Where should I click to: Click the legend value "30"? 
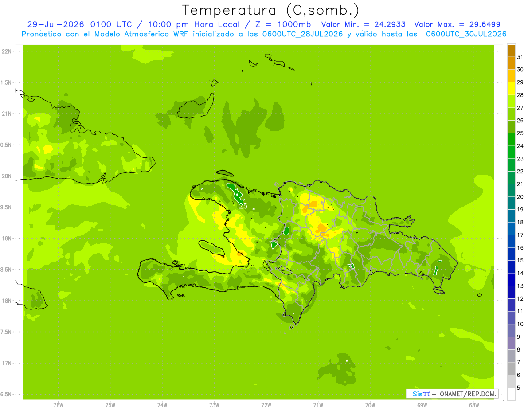(x=520, y=70)
